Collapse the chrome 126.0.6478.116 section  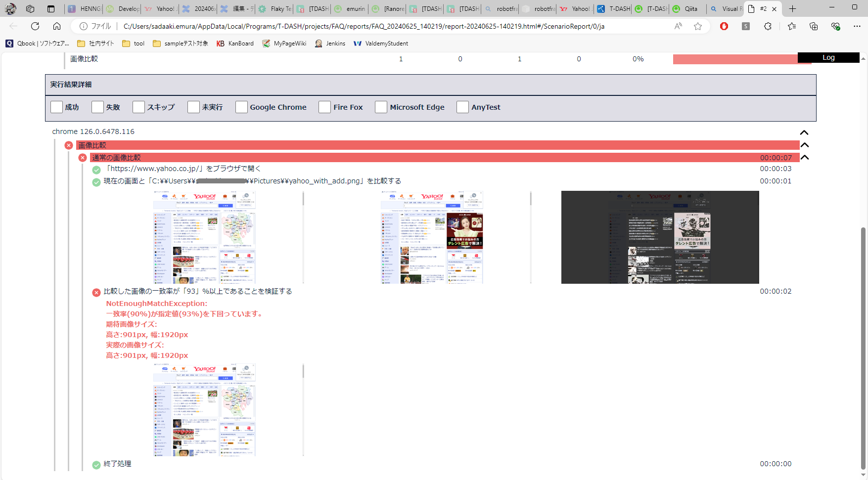pos(804,132)
